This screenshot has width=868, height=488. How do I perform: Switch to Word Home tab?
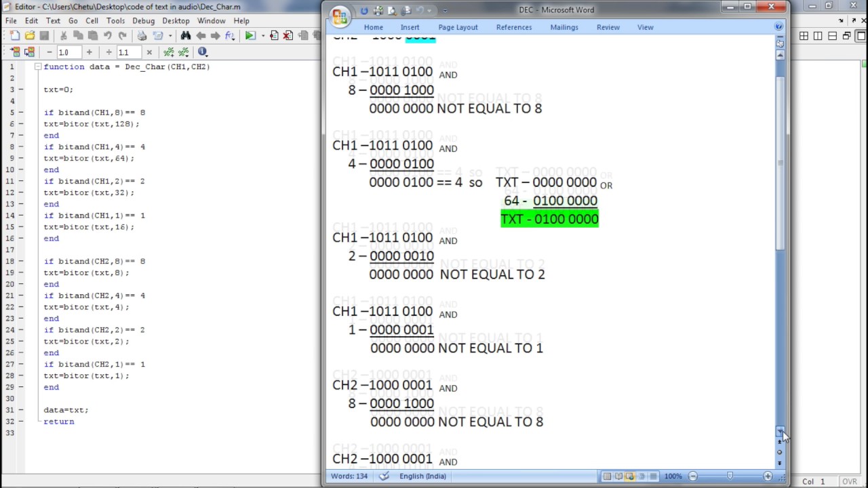(x=374, y=27)
